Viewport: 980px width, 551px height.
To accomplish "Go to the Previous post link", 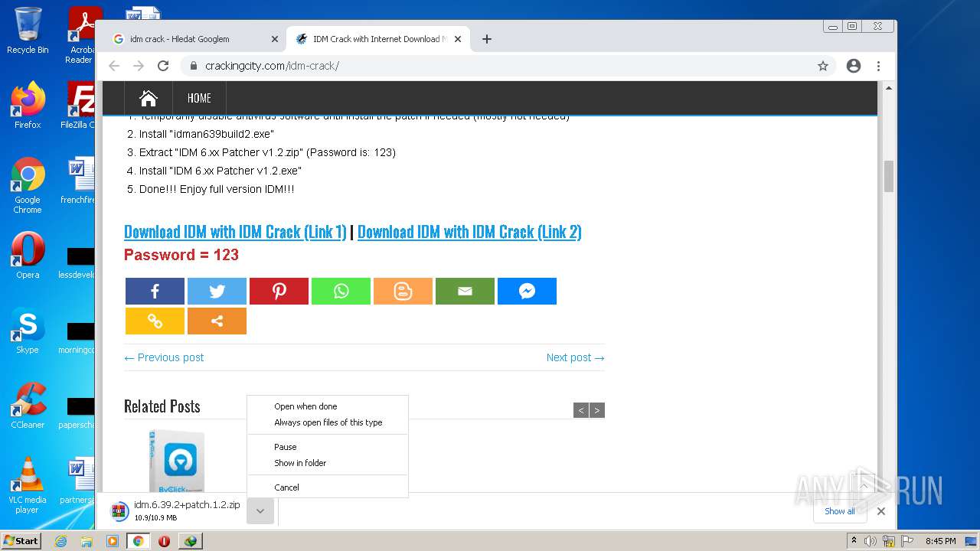I will [164, 357].
